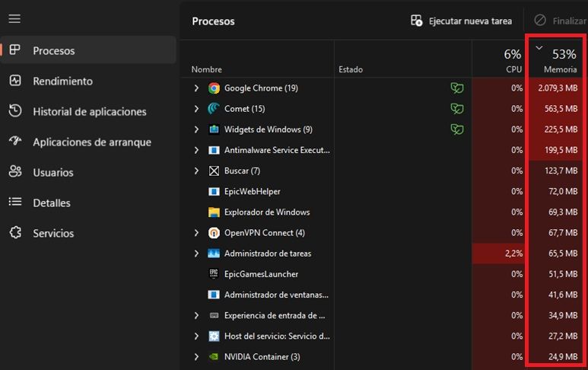Image resolution: width=588 pixels, height=370 pixels.
Task: Click the Explorador de Windows folder icon
Action: click(214, 212)
